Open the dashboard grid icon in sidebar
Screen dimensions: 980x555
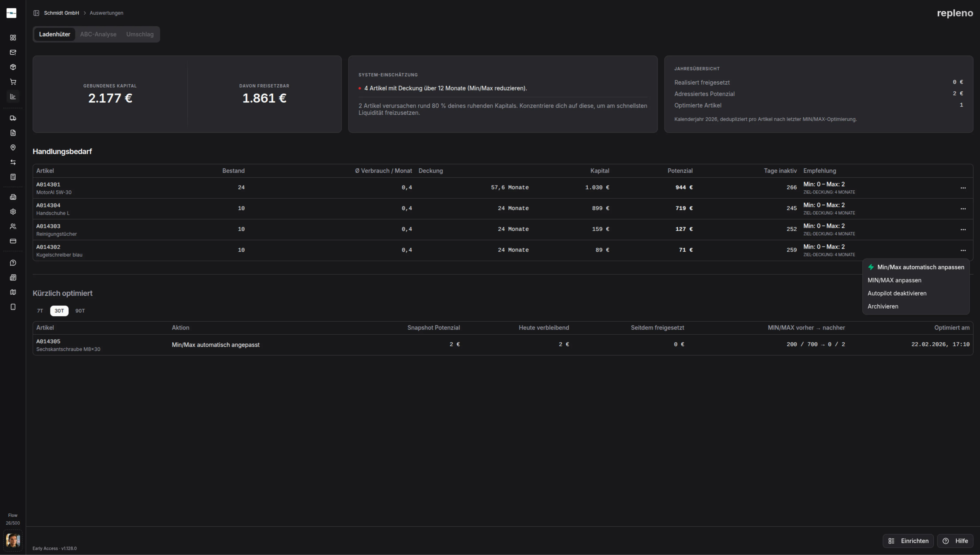click(13, 37)
